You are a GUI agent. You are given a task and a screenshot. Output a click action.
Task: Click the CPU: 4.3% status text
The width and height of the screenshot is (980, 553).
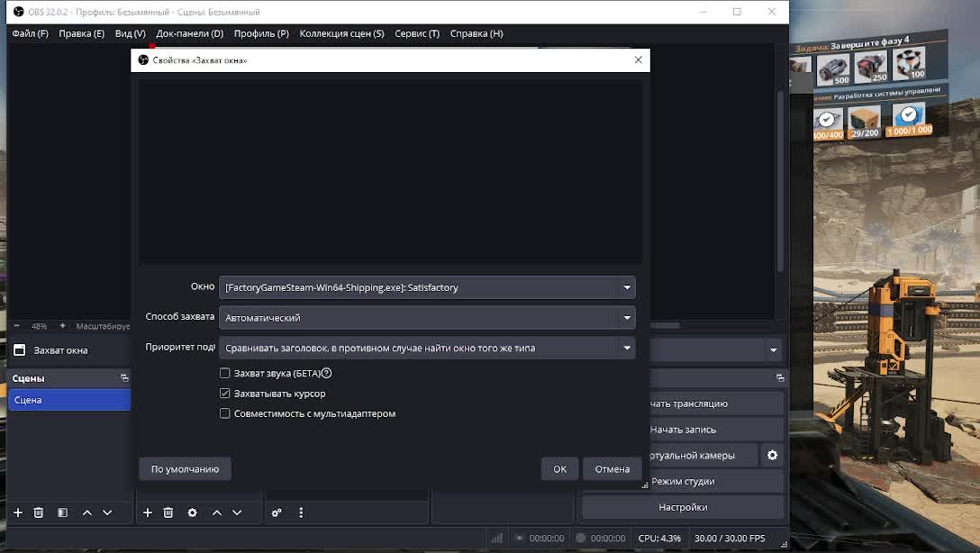point(659,538)
